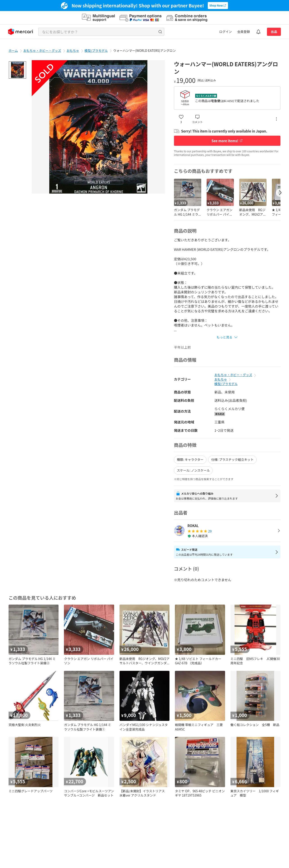This screenshot has width=289, height=868.
Task: Click the international shipping rocket icon
Action: [64, 5]
